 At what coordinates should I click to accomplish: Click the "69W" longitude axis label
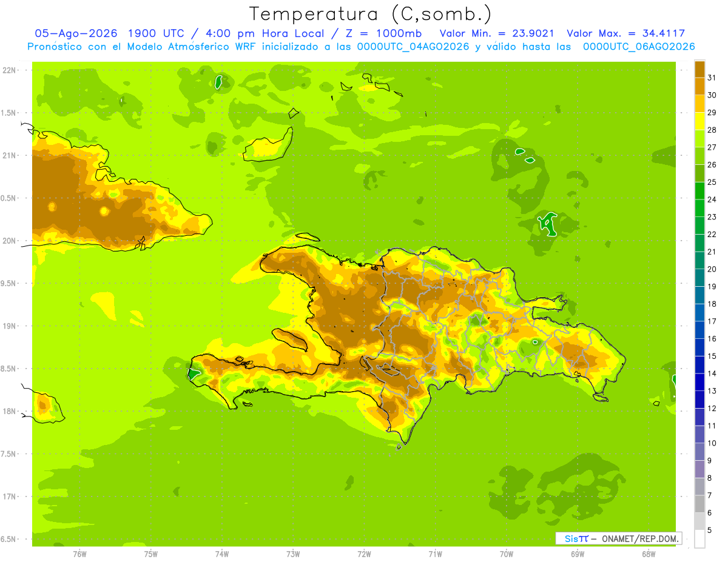pyautogui.click(x=578, y=554)
